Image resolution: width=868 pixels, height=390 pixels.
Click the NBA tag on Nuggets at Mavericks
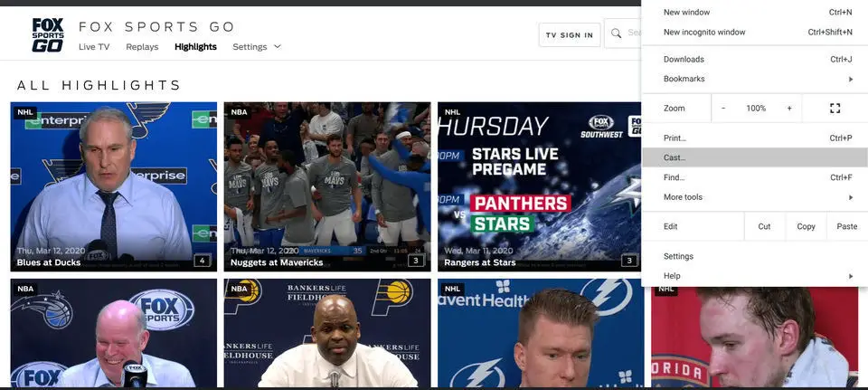click(239, 112)
